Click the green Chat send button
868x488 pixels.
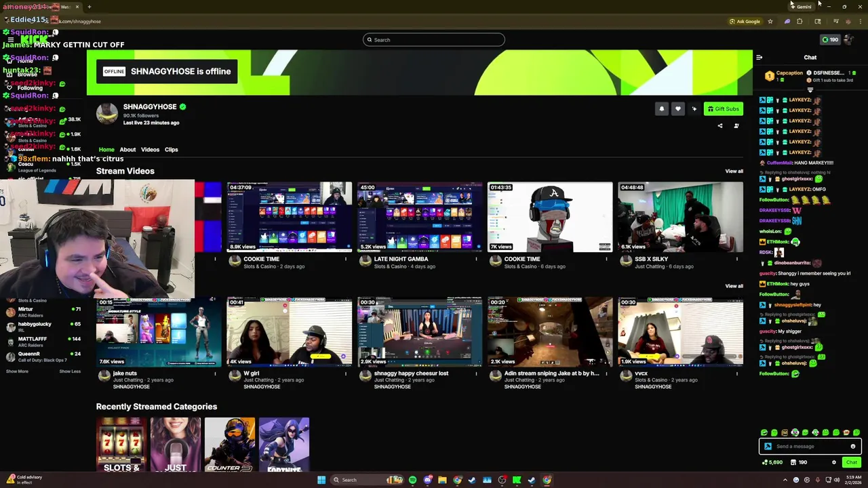pos(852,462)
